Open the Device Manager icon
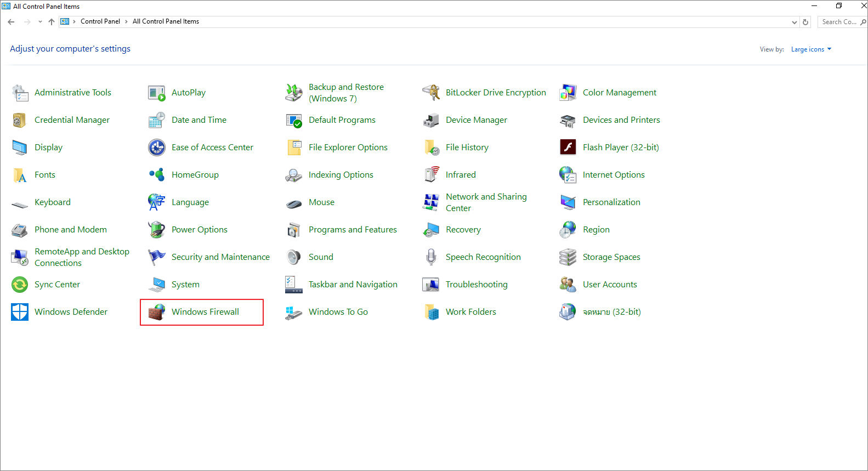 (x=431, y=120)
